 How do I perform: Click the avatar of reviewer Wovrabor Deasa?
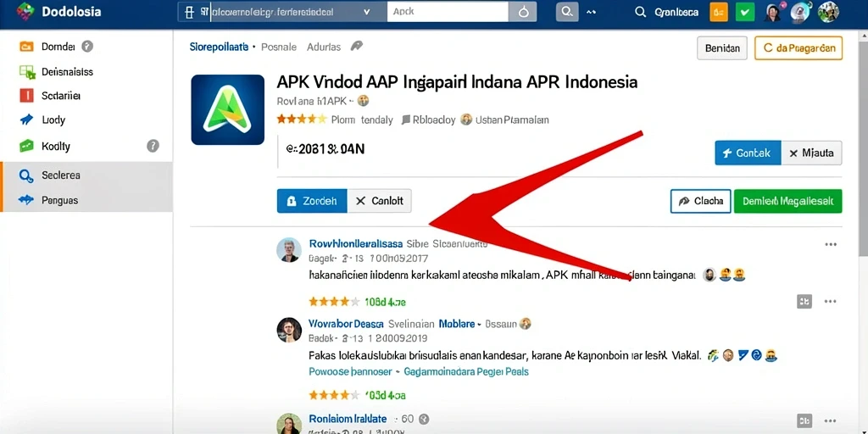click(x=289, y=330)
